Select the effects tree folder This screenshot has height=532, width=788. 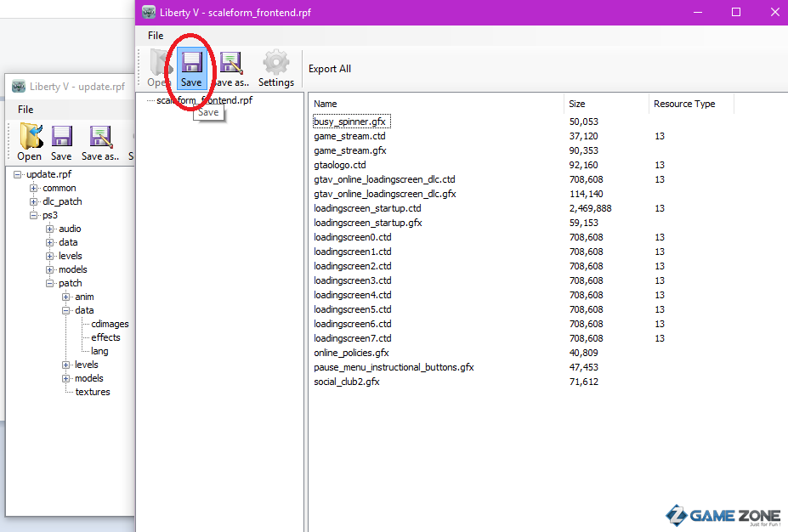[x=105, y=337]
